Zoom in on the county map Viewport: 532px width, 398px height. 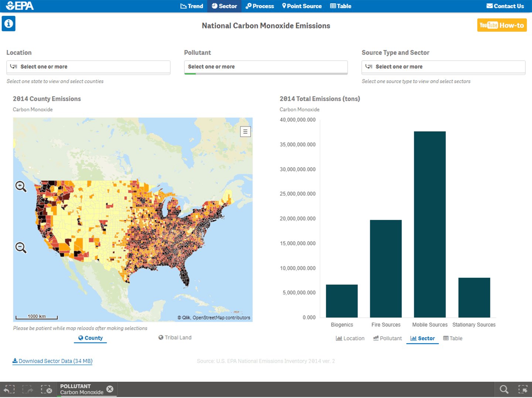(21, 186)
